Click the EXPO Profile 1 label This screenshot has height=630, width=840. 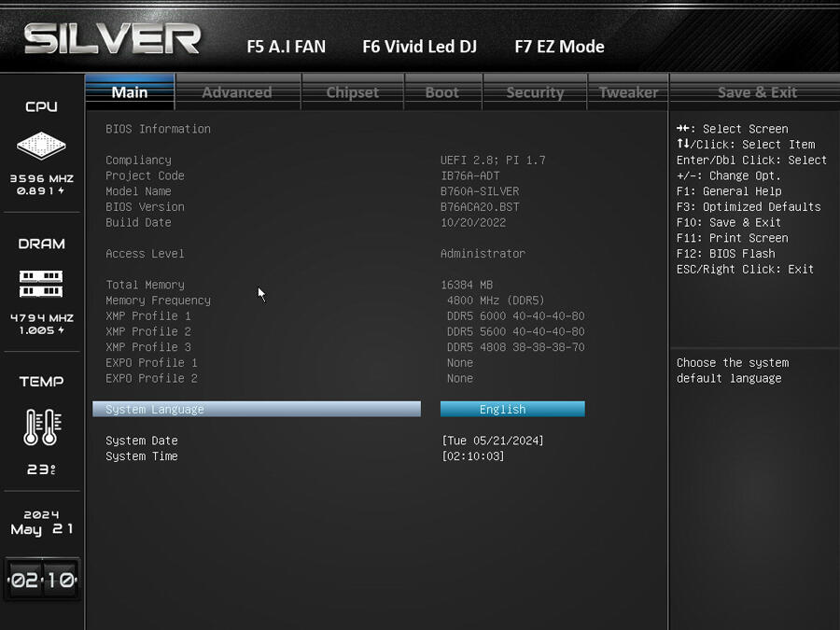pyautogui.click(x=151, y=362)
